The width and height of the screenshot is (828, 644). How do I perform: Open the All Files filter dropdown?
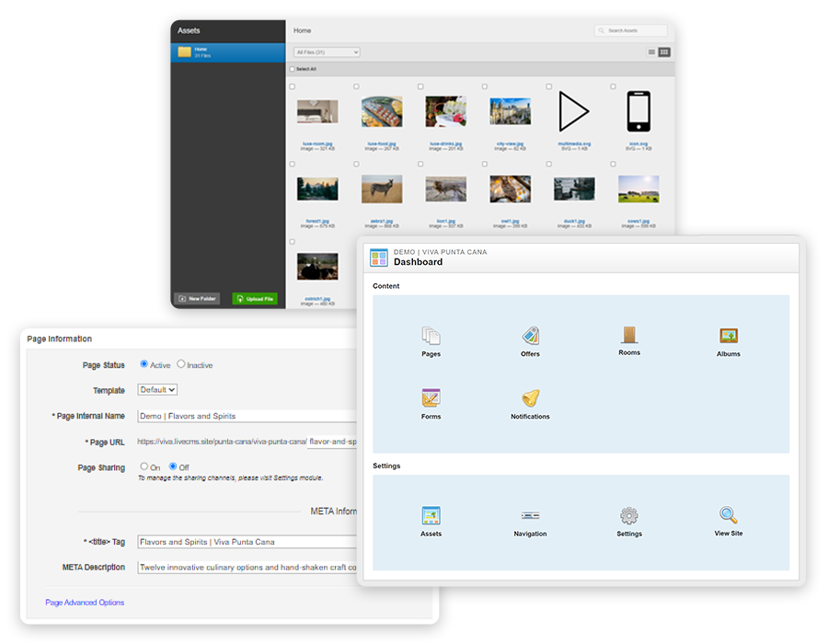point(326,52)
